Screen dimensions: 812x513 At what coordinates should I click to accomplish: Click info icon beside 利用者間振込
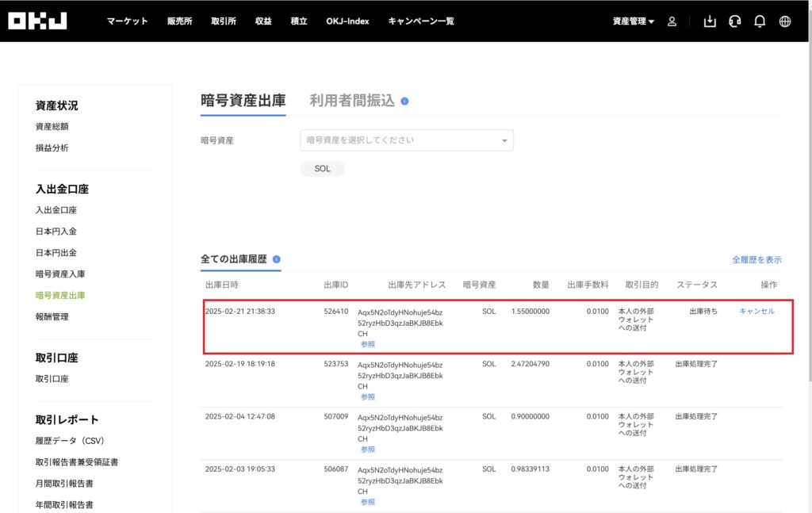(404, 101)
